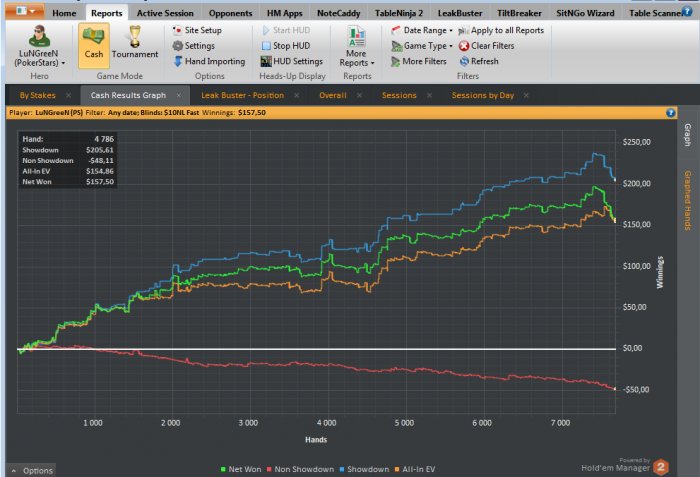This screenshot has height=477, width=700.
Task: Select the Cash game mode icon
Action: 94,43
